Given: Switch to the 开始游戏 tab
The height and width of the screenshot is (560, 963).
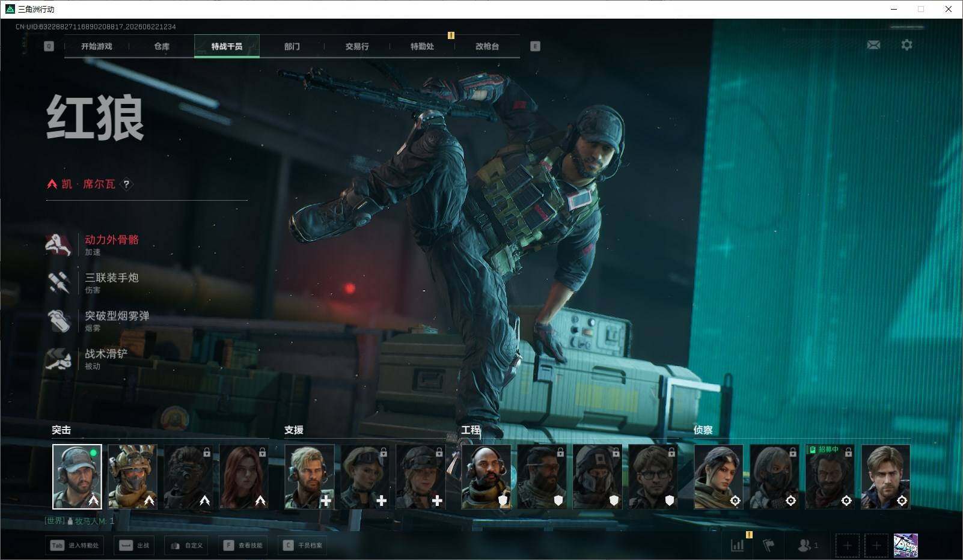Looking at the screenshot, I should (97, 46).
